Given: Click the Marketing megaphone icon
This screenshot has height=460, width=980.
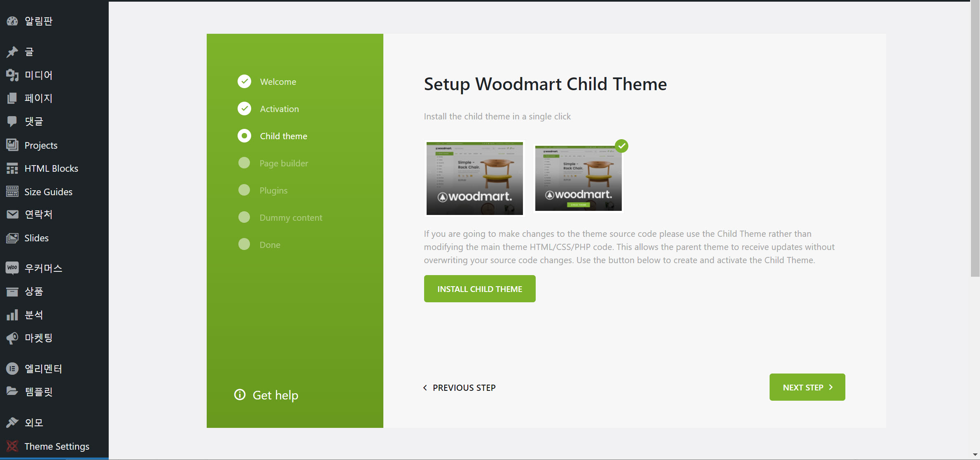Looking at the screenshot, I should tap(12, 338).
